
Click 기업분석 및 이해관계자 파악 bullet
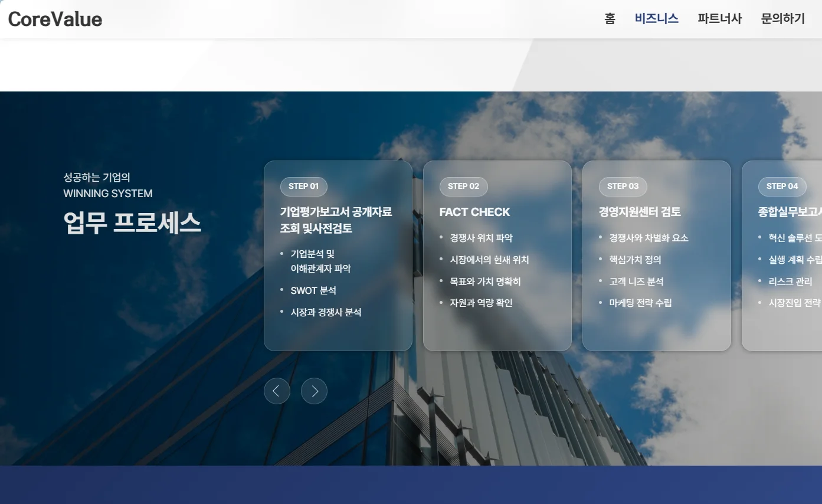pyautogui.click(x=320, y=261)
